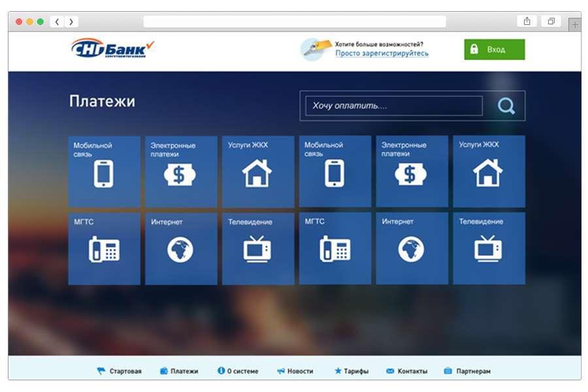This screenshot has width=588, height=392.
Task: Select the leftmost Мобильная связь phone tile
Action: 104,172
